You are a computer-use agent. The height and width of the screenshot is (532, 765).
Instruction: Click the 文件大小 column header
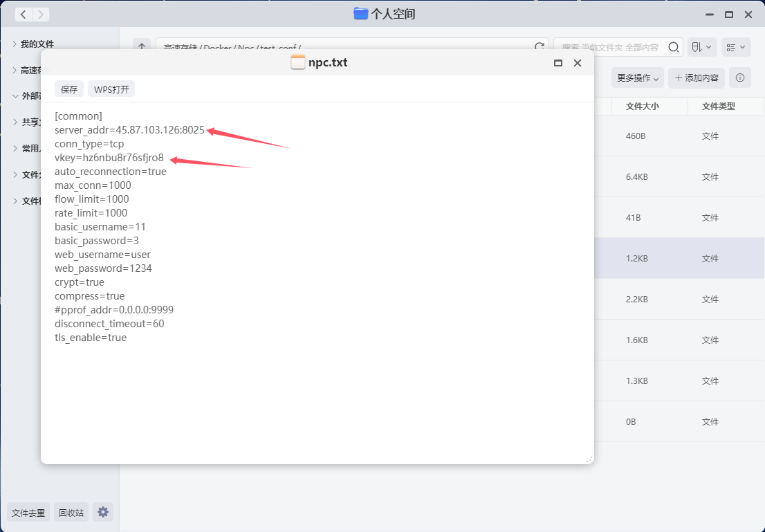[642, 107]
